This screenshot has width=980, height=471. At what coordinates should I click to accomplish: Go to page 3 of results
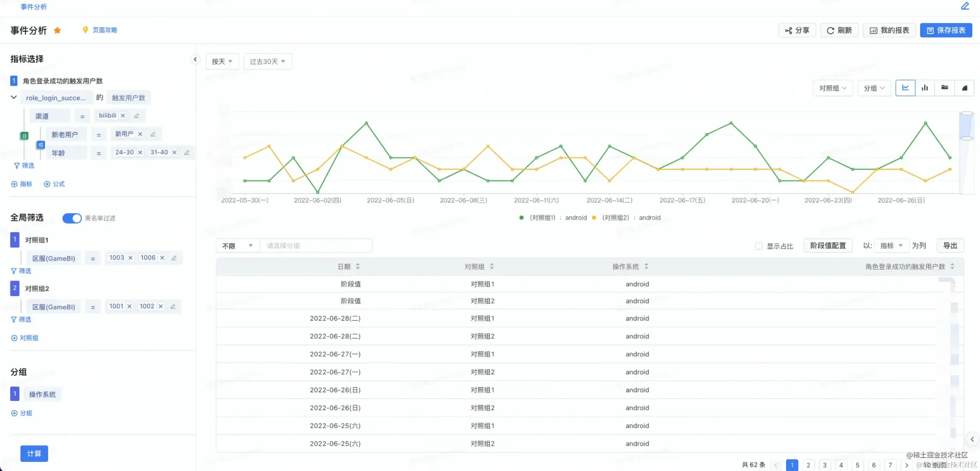[825, 465]
